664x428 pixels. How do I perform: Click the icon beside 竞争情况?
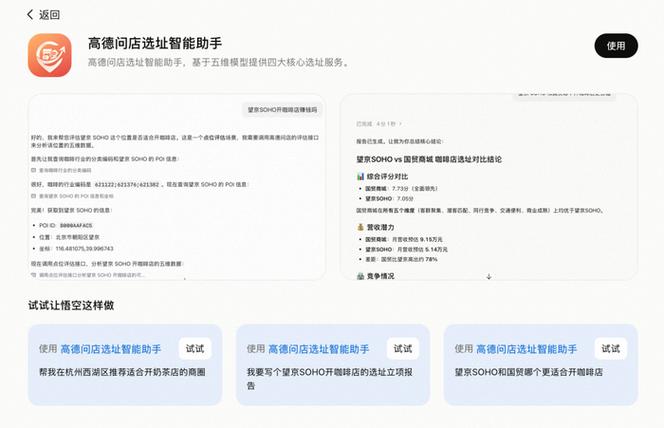click(360, 276)
